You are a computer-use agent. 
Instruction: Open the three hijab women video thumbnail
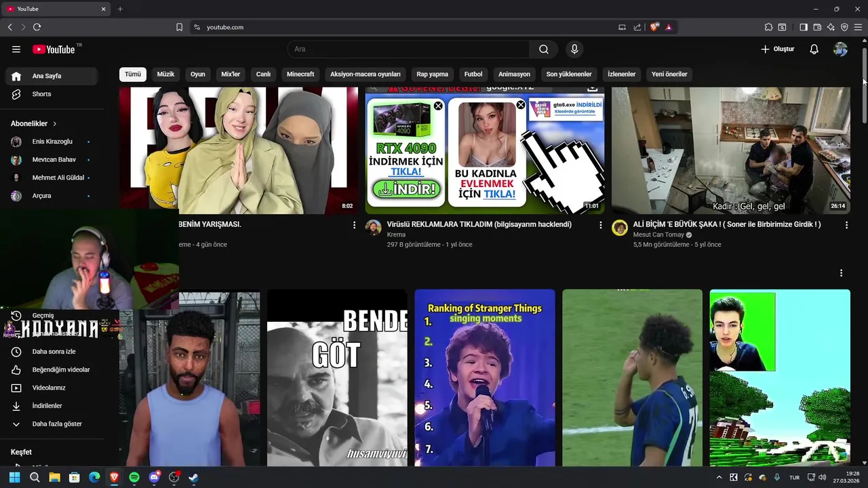click(x=239, y=150)
